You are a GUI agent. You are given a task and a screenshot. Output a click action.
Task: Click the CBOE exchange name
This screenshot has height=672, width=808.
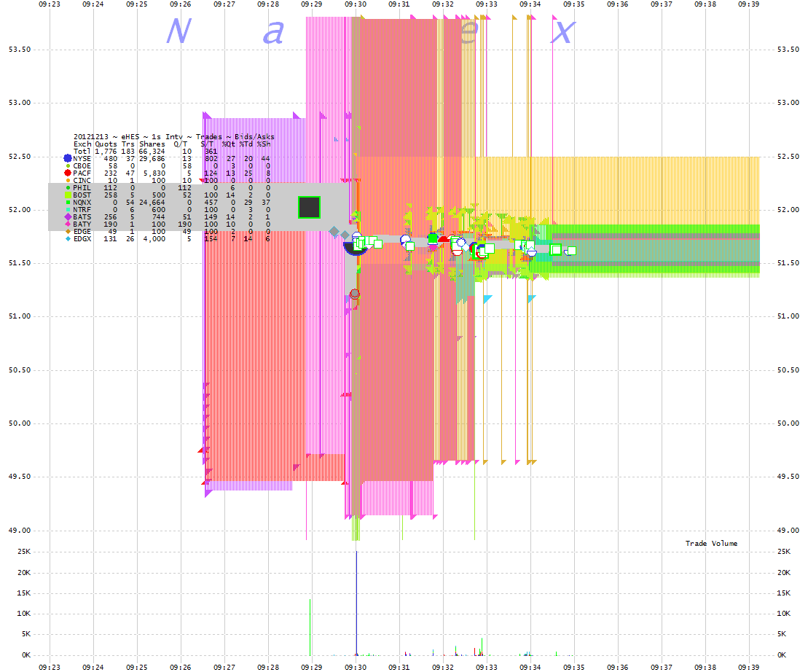82,166
